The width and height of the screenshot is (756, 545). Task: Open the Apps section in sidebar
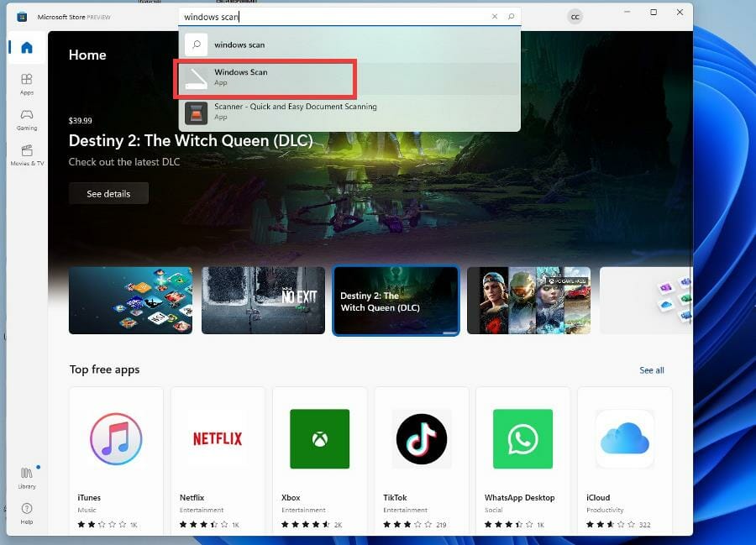point(27,84)
